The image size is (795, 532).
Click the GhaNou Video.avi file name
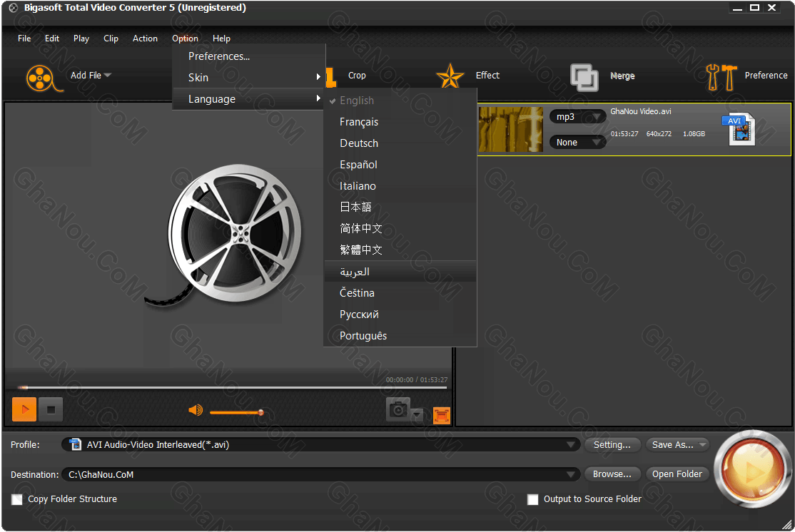tap(640, 111)
